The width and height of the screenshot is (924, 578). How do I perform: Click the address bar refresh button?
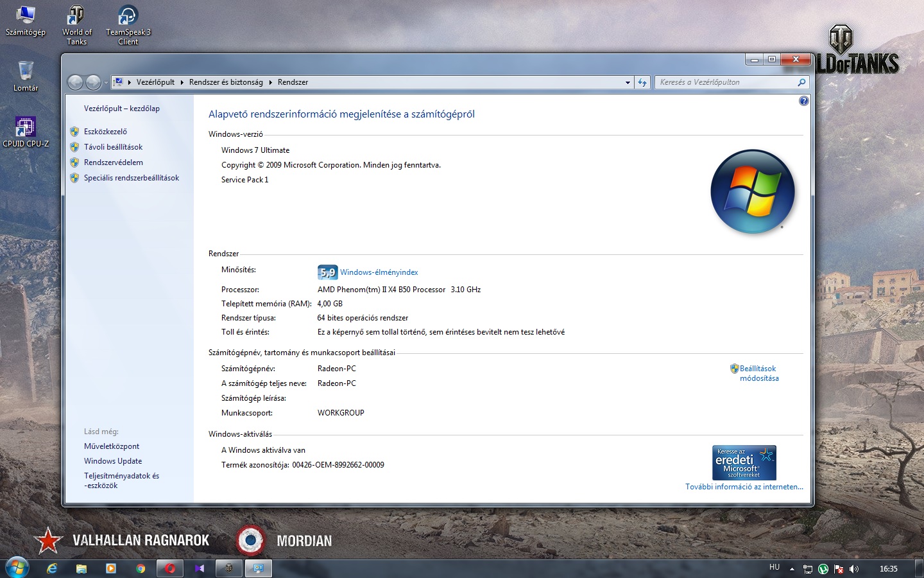point(642,82)
